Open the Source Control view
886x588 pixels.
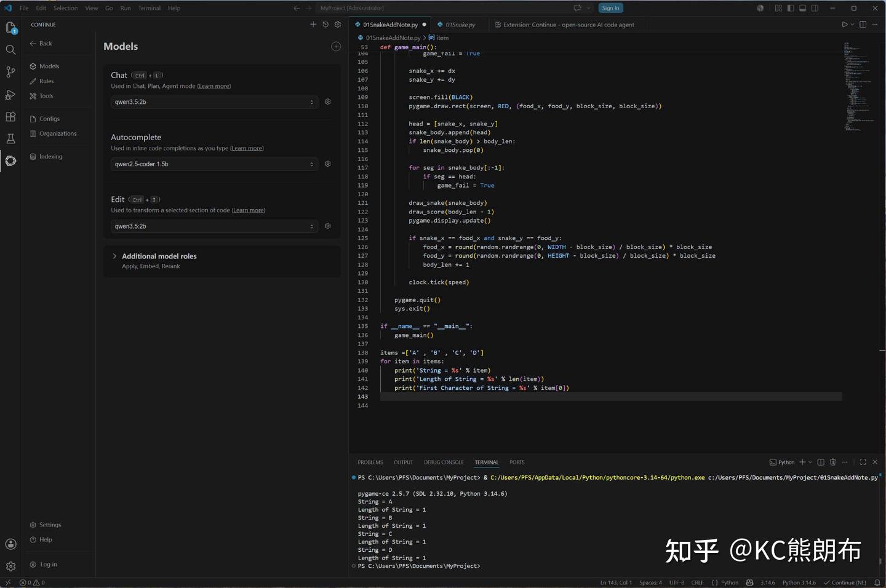coord(10,72)
